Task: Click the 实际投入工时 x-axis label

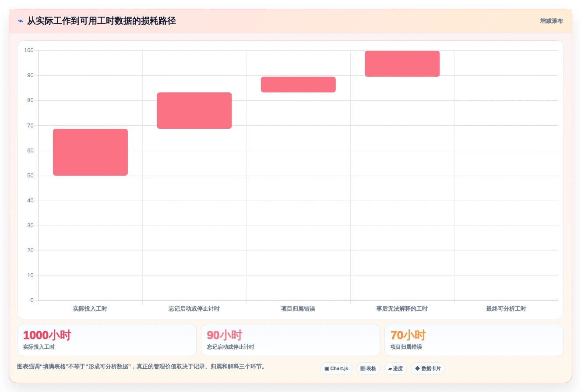Action: pos(90,309)
